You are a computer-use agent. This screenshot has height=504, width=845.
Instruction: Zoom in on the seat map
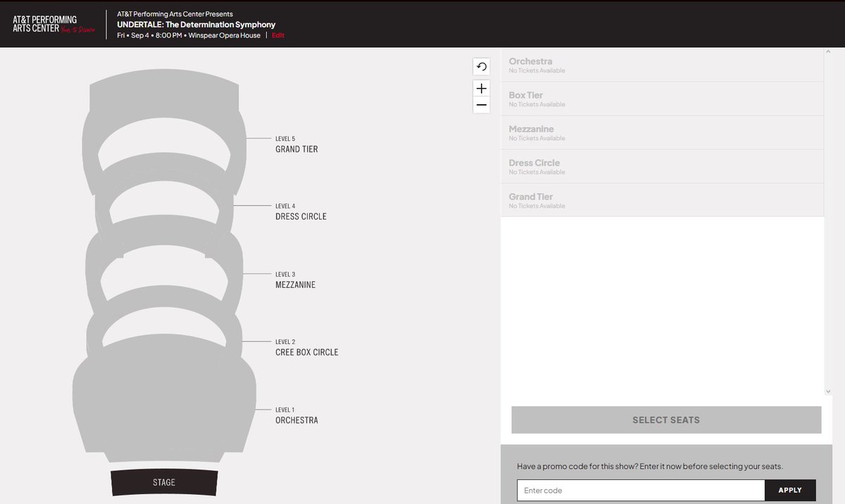(482, 88)
